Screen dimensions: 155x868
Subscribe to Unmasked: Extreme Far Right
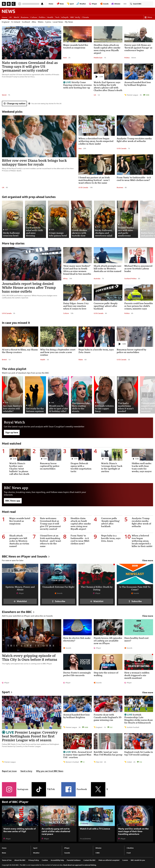[58, 601]
